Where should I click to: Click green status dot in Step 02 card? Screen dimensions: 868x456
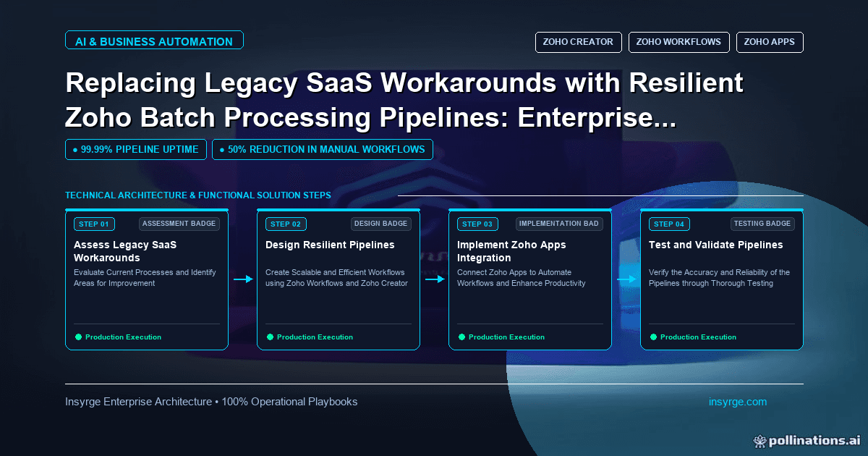pos(270,337)
